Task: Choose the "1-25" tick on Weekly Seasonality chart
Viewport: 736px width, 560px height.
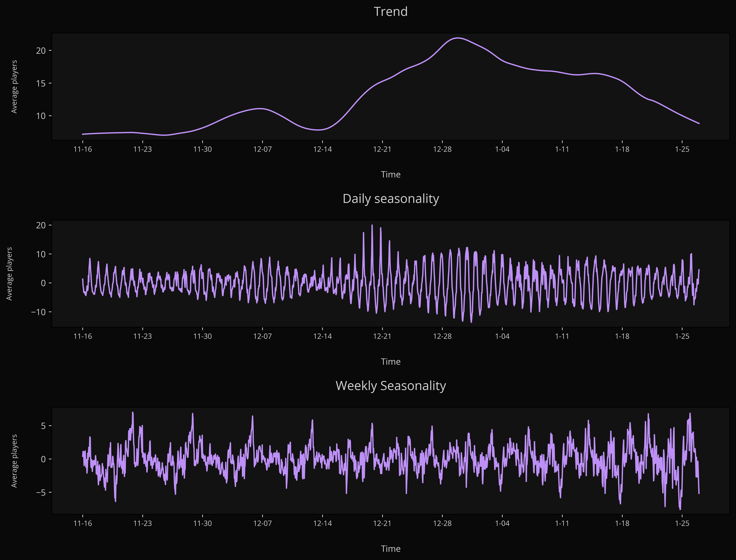Action: [x=682, y=523]
